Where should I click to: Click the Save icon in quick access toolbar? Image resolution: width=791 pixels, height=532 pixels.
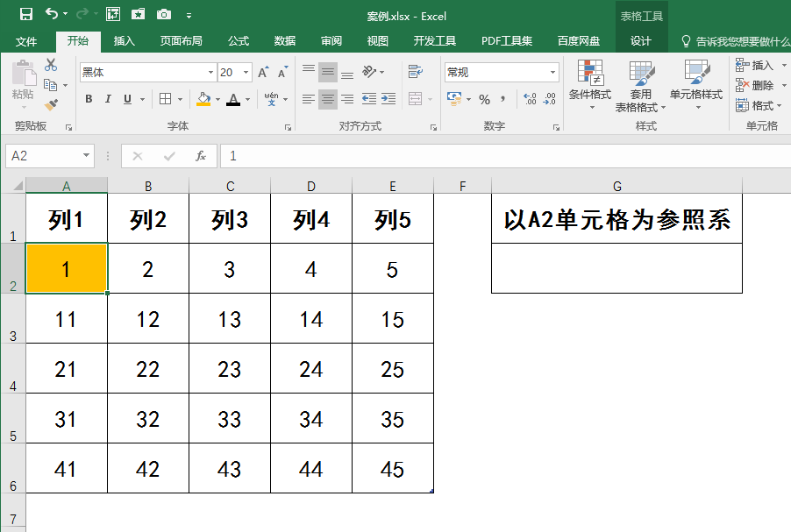point(25,15)
